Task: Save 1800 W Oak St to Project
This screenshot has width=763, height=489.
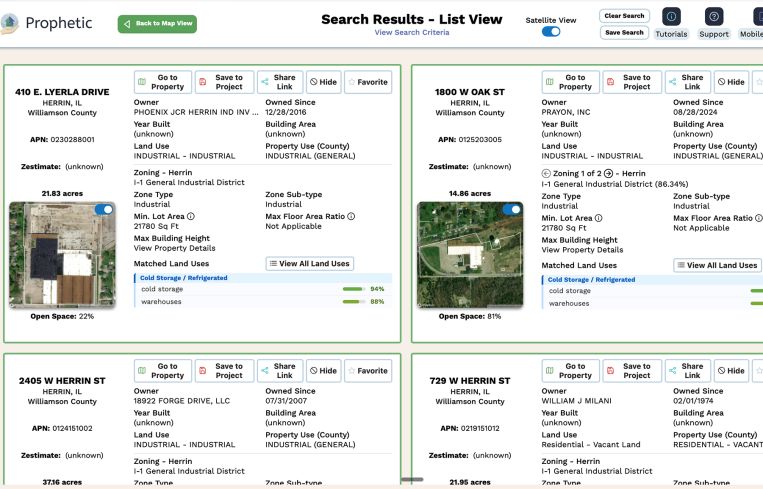Action: [x=632, y=82]
